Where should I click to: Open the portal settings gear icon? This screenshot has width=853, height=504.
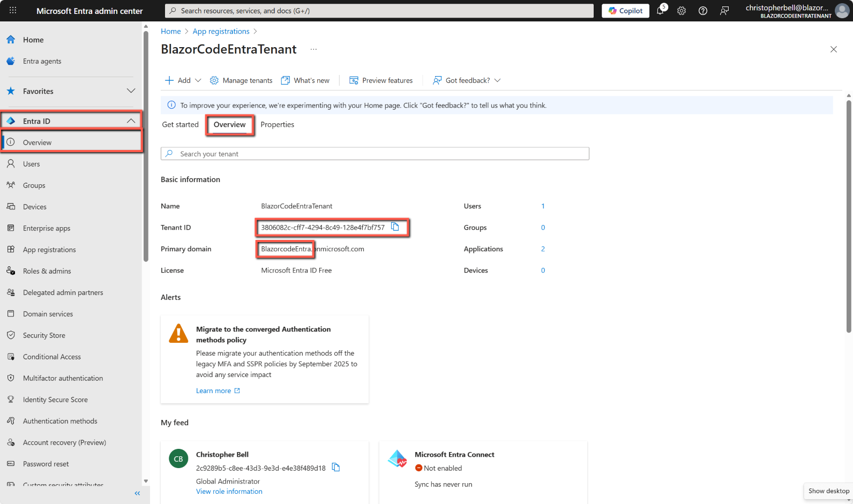tap(682, 11)
